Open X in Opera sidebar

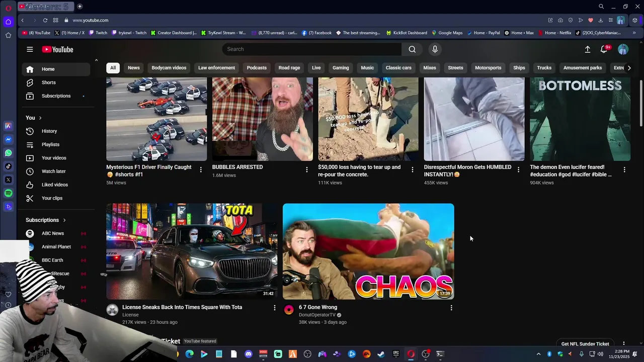pyautogui.click(x=8, y=179)
